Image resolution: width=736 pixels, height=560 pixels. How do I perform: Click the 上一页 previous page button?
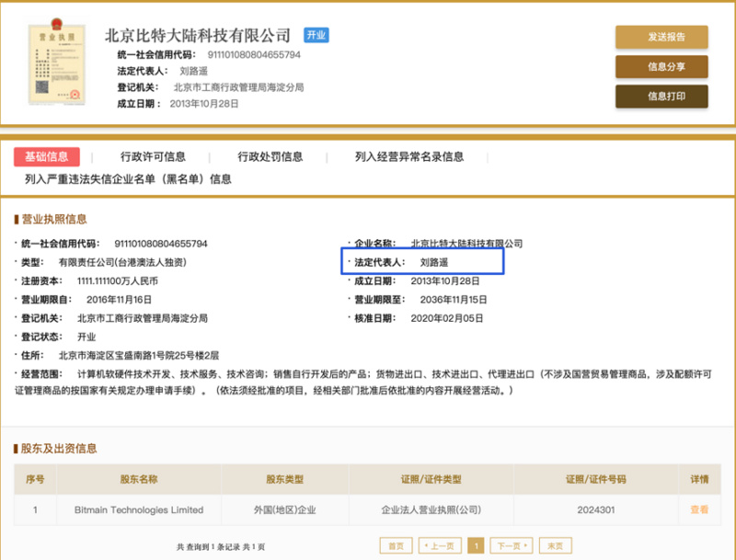pos(440,544)
